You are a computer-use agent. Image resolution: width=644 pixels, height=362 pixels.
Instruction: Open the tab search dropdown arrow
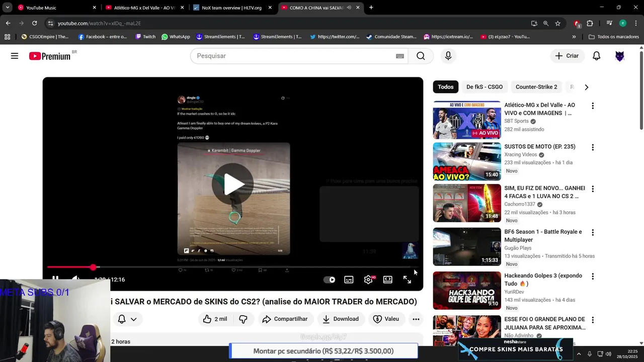tap(8, 8)
